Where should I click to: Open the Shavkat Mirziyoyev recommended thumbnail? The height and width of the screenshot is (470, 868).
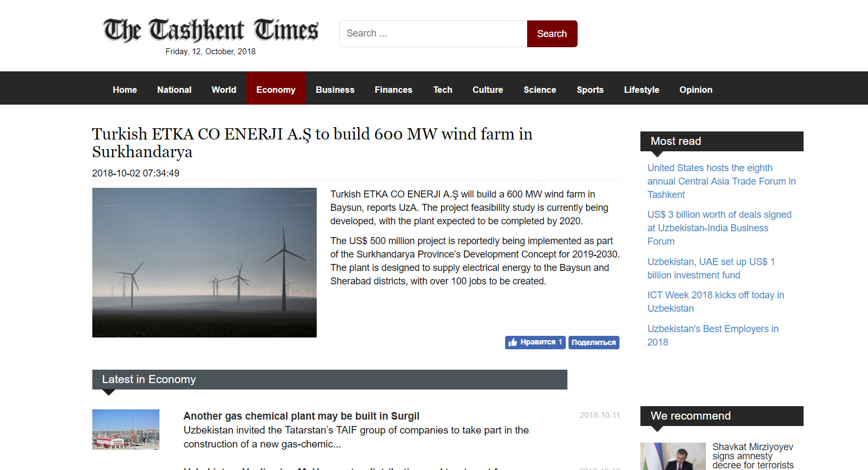tap(673, 456)
